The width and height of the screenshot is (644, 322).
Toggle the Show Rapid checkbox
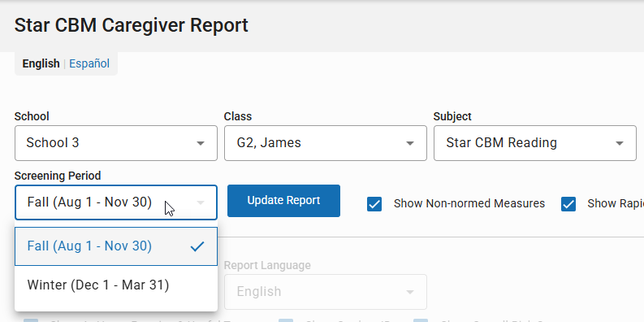(568, 204)
